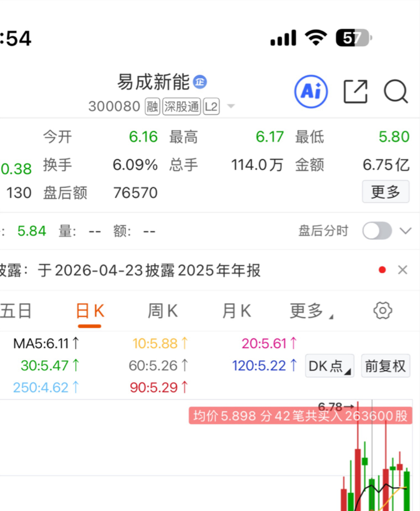The height and width of the screenshot is (511, 420).
Task: Switch to the 周K tab
Action: point(163,311)
